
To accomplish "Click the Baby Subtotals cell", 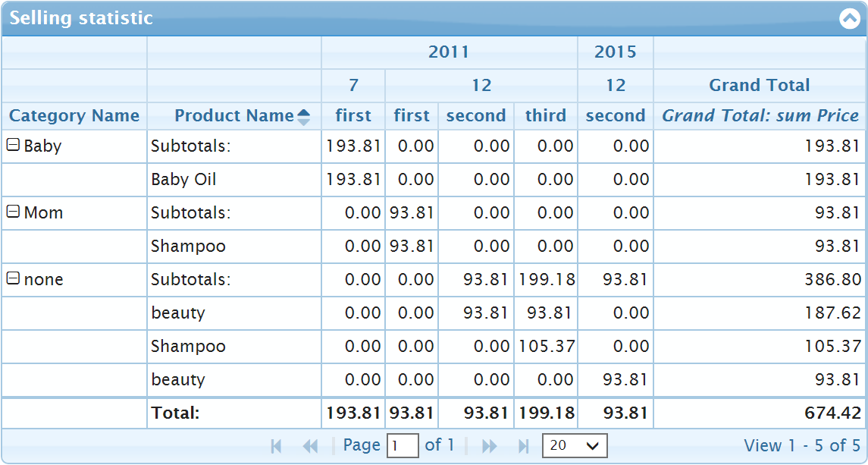I will 234,146.
